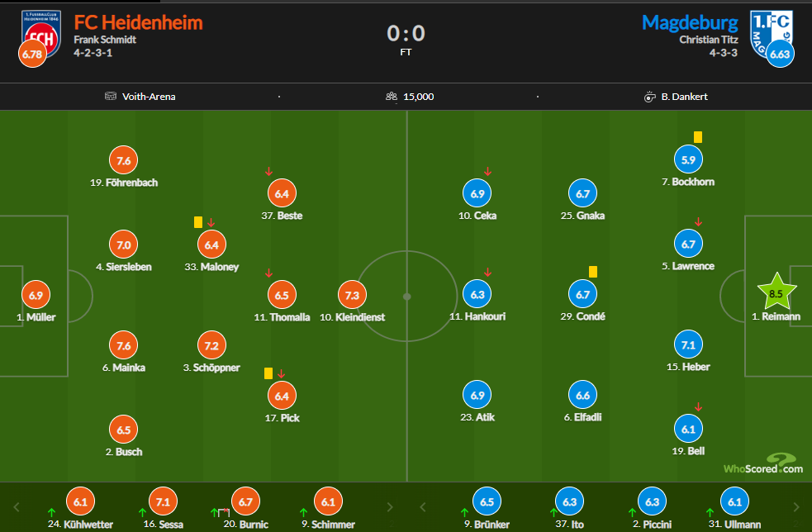Click the yellow card above Condé

(593, 271)
